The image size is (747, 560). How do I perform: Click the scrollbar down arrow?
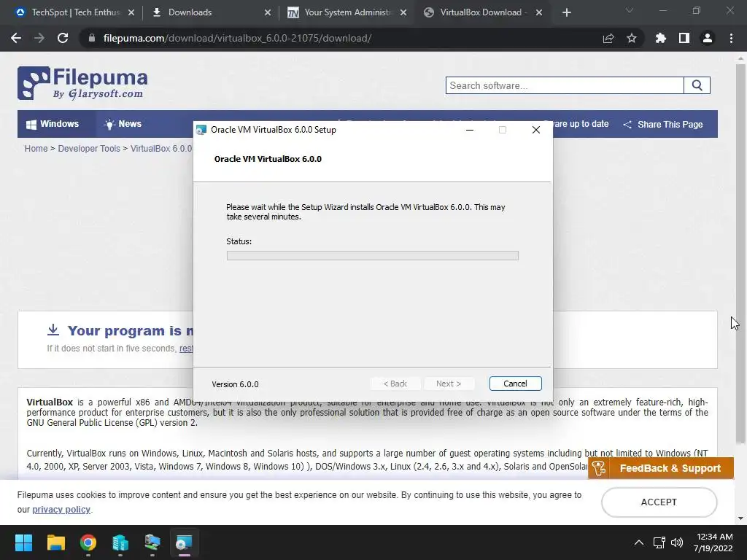(740, 518)
